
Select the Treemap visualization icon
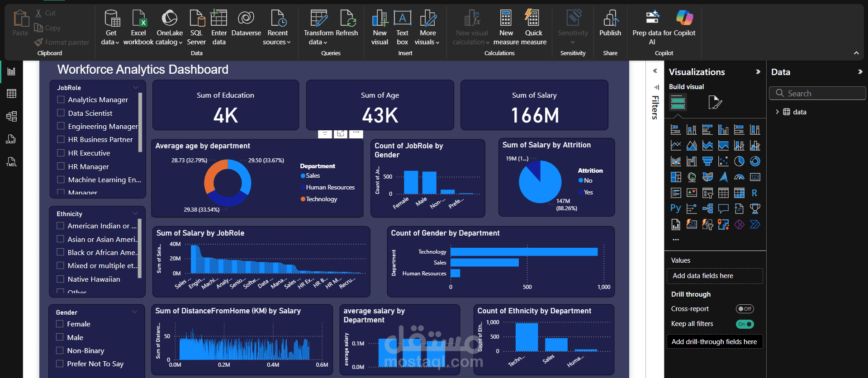point(676,177)
